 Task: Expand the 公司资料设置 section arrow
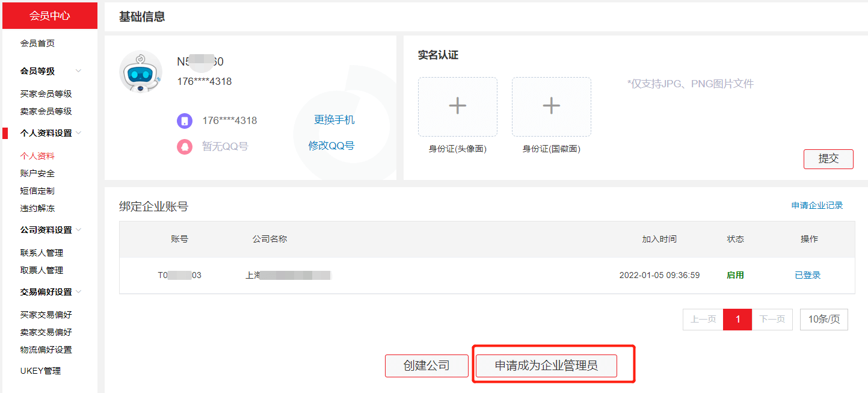click(78, 230)
